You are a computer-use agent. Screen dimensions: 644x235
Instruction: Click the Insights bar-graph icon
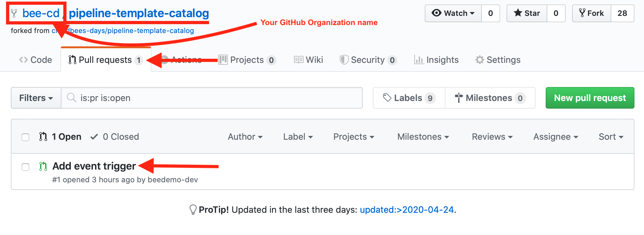419,60
